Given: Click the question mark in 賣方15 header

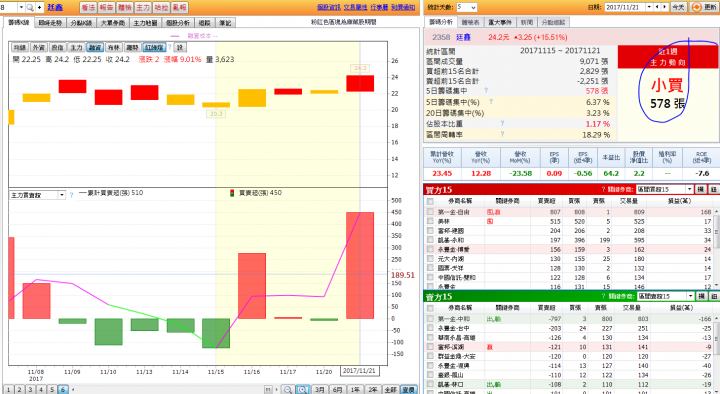Looking at the screenshot, I should click(x=603, y=296).
